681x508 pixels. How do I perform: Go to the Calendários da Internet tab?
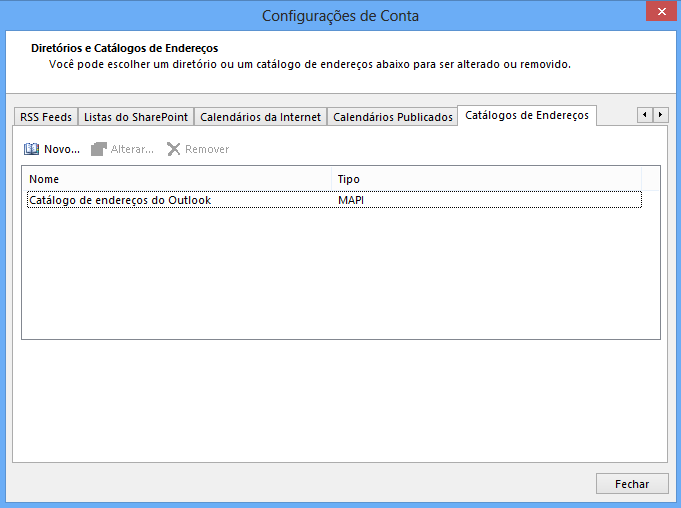[x=260, y=117]
